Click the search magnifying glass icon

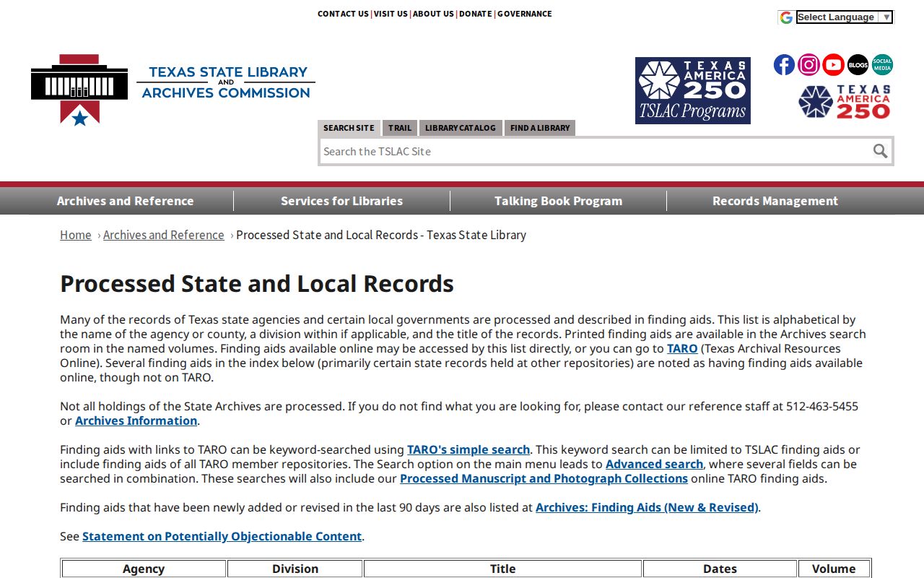pos(880,151)
